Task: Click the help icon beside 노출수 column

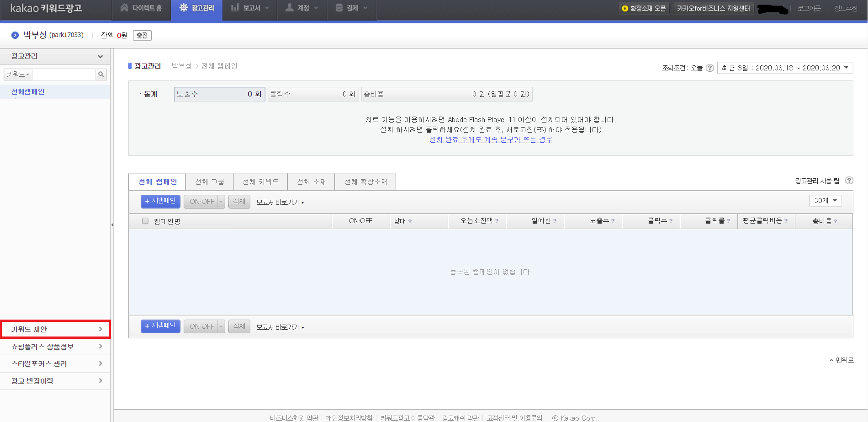Action: coord(613,221)
